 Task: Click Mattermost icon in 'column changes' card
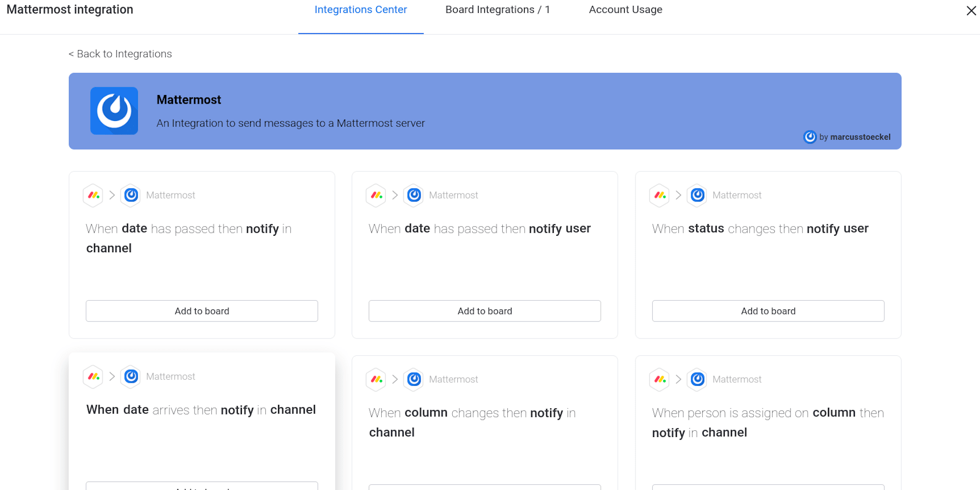pyautogui.click(x=414, y=379)
